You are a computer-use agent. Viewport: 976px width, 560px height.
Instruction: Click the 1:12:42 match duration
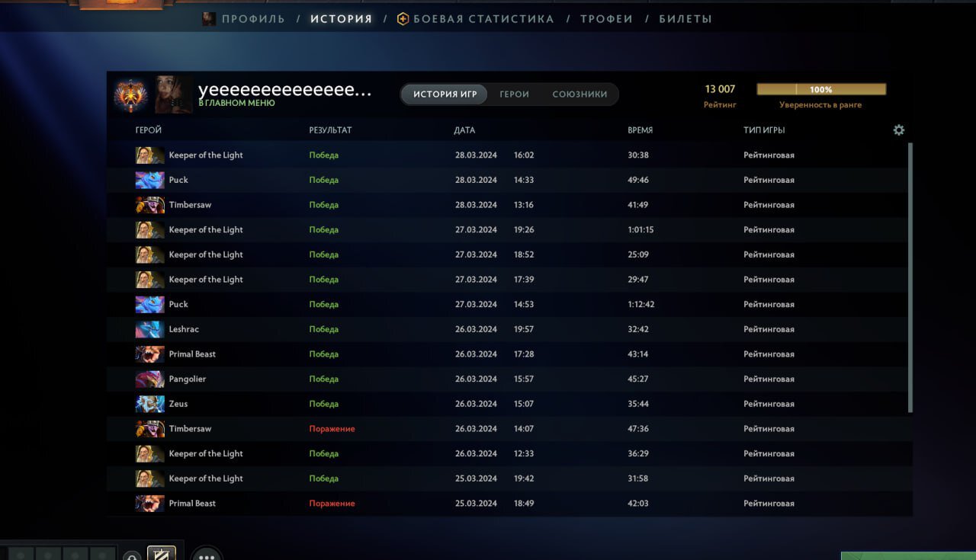(x=641, y=305)
